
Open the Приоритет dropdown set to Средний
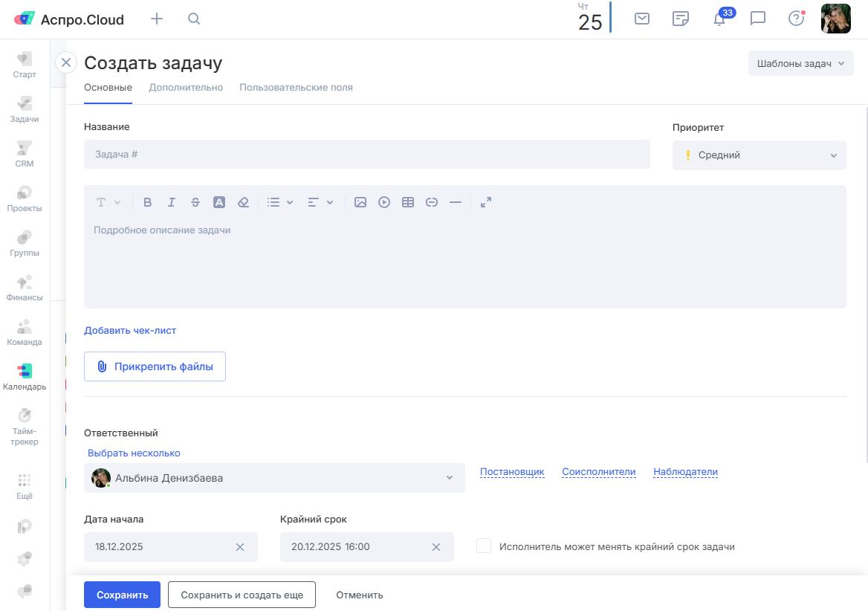pyautogui.click(x=759, y=155)
